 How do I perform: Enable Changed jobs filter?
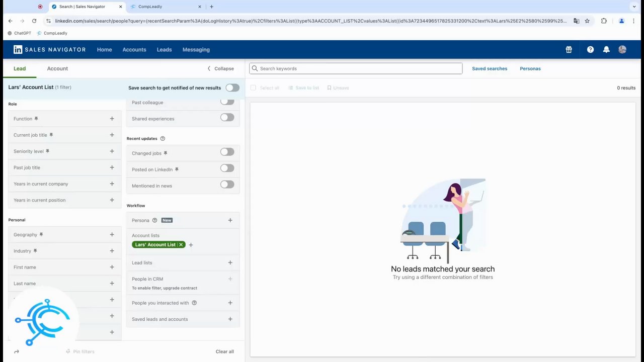click(x=227, y=152)
